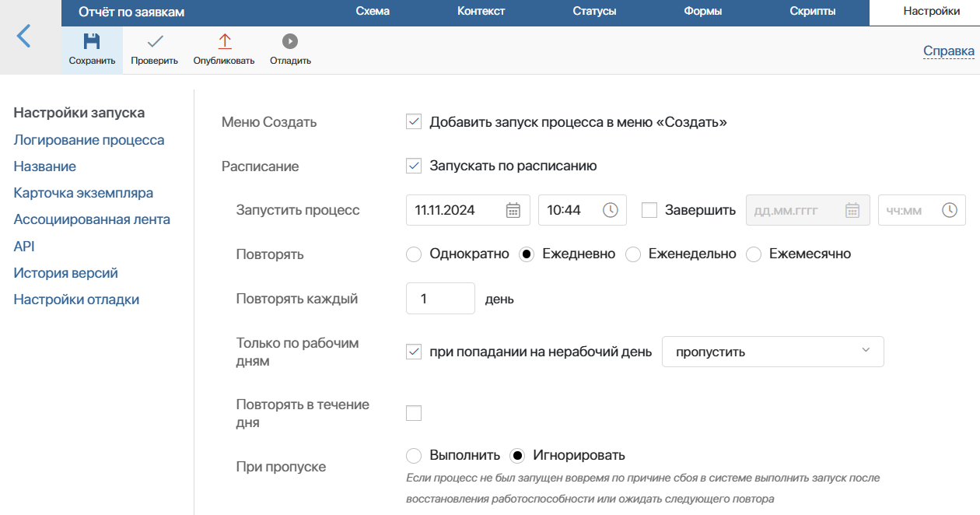
Task: Select Ежемесячно repeat option
Action: (x=754, y=254)
